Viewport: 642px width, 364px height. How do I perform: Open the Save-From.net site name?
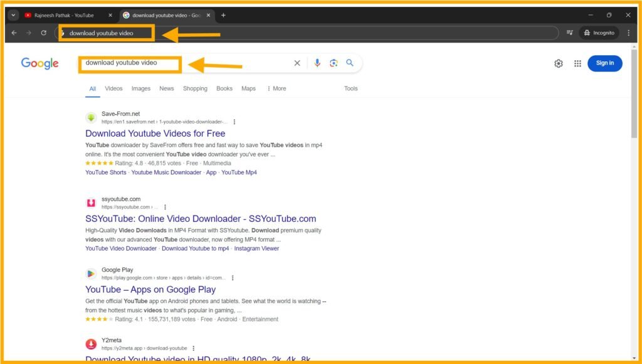[121, 113]
